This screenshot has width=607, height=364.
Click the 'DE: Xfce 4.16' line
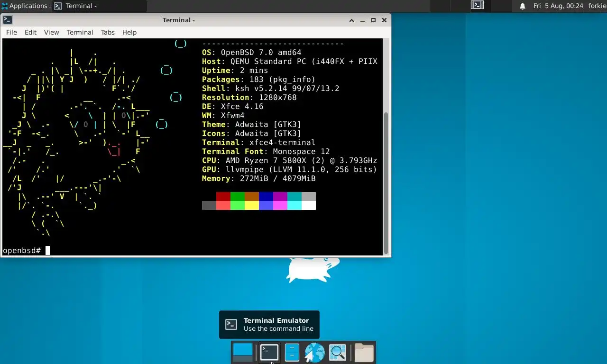pyautogui.click(x=233, y=107)
